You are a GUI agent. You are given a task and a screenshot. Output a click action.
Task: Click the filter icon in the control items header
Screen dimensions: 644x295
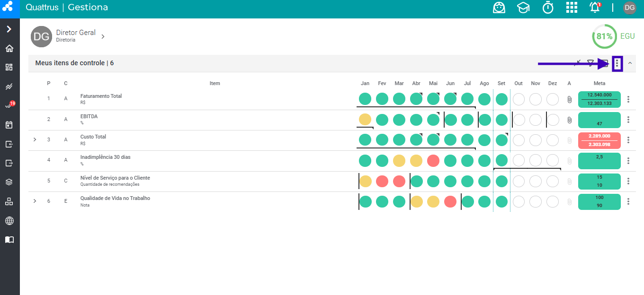(x=590, y=63)
